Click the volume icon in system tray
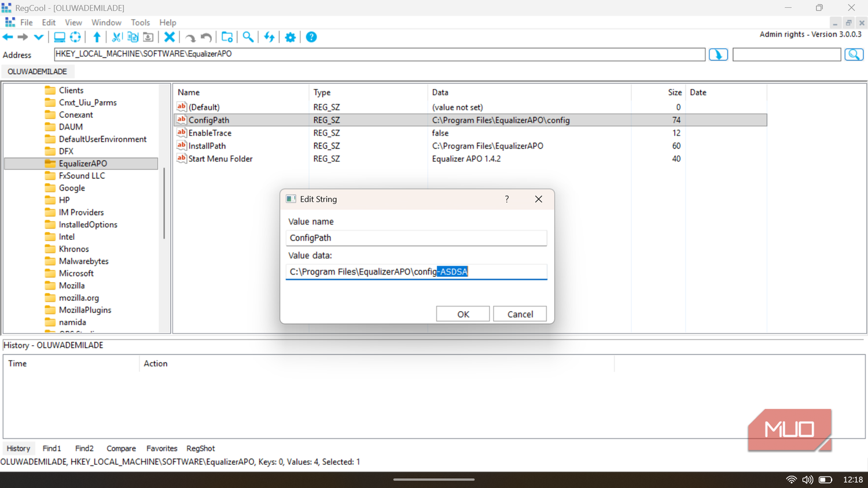 coord(808,480)
